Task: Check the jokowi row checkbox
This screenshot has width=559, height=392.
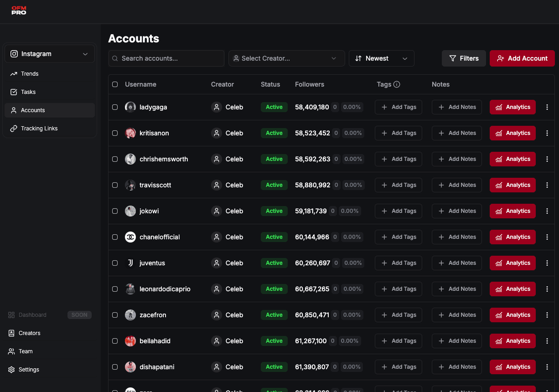Action: (x=115, y=211)
